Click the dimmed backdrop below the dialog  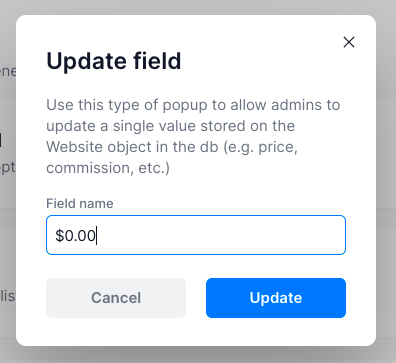tap(198, 355)
